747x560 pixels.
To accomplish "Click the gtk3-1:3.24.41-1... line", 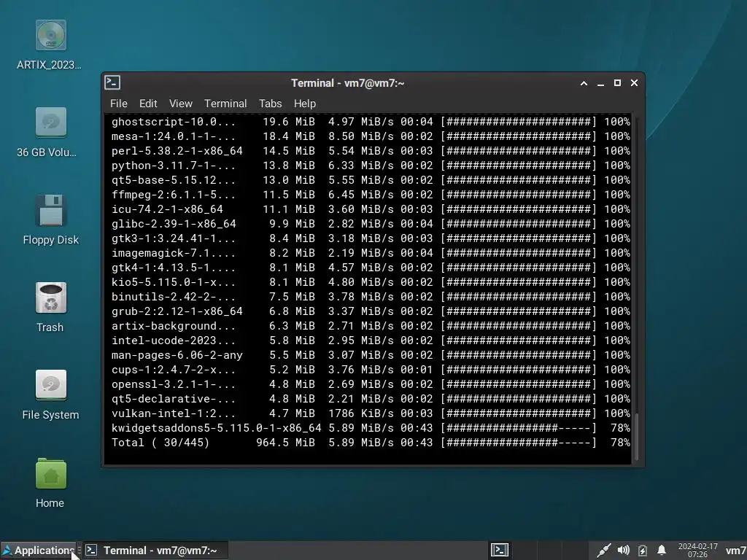I will [371, 238].
